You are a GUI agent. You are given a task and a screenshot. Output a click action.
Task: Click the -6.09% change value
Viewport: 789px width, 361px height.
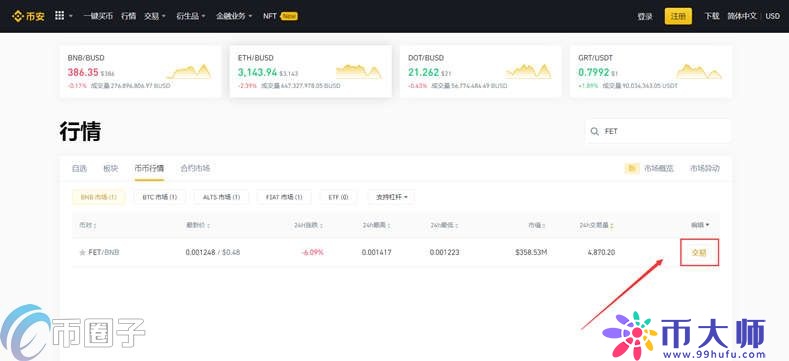(312, 252)
